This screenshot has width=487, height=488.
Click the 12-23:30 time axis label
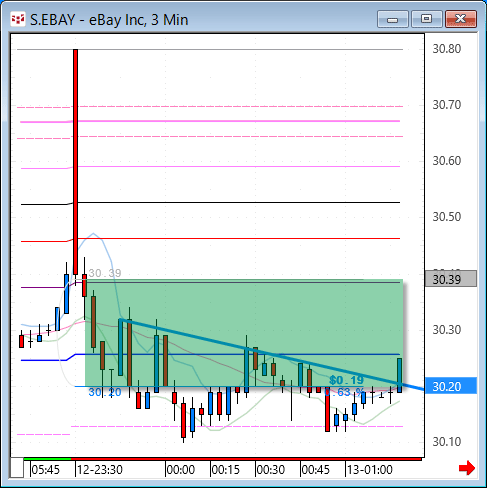click(x=100, y=470)
